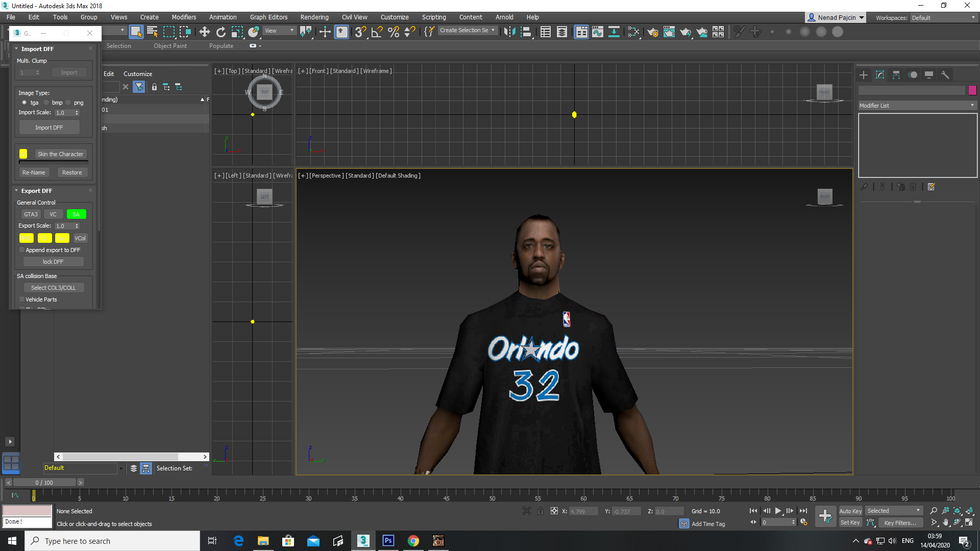Select the bmp image type radio

(46, 103)
